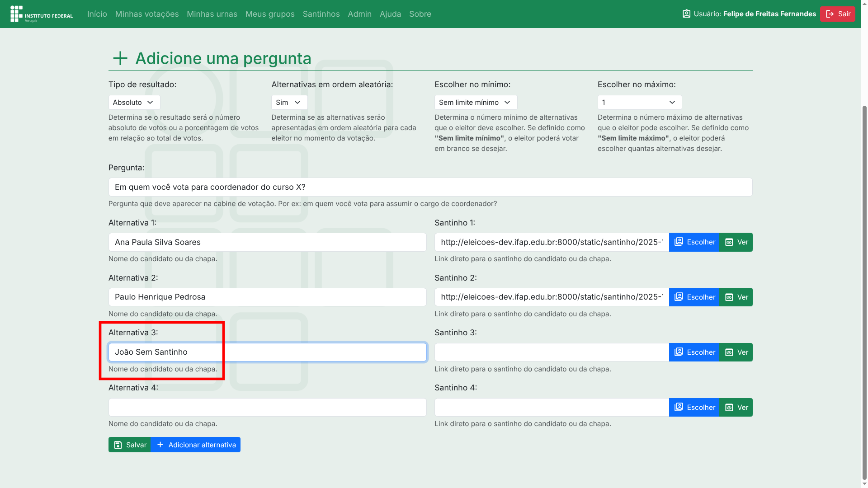Open Santinhos menu item
This screenshot has height=488, width=868.
point(321,14)
